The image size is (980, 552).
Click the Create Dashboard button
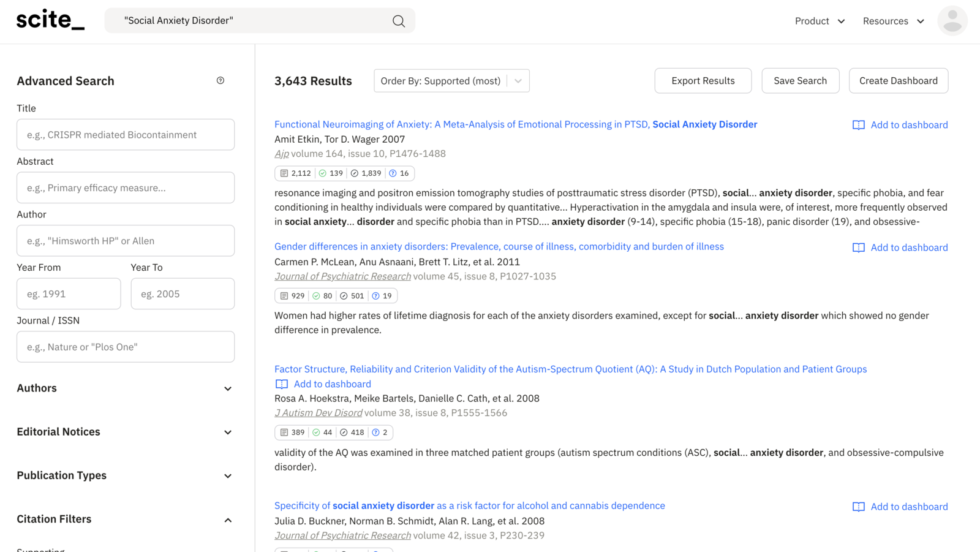[x=898, y=80]
